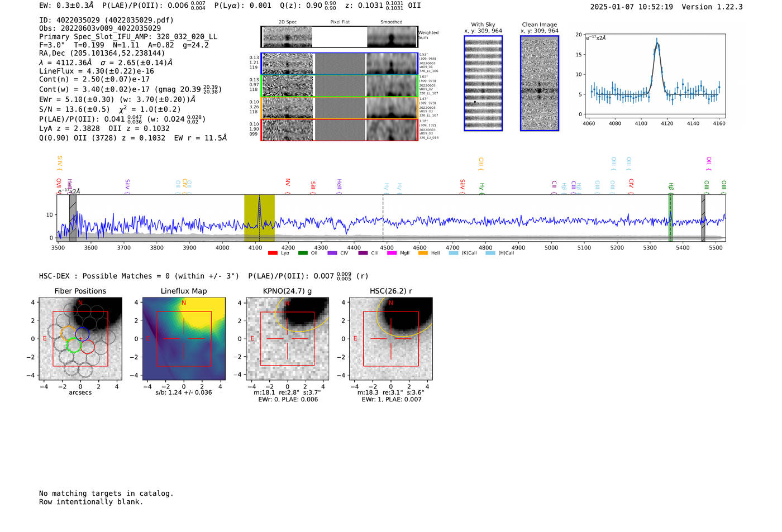Image resolution: width=782 pixels, height=532 pixels.
Task: Click the S/N = 13.6 line
Action: (x=110, y=109)
